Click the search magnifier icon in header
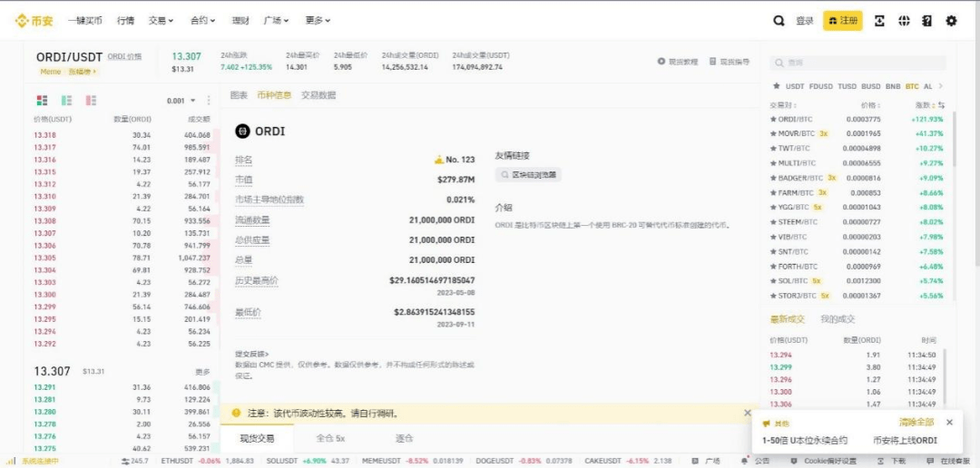Image resolution: width=980 pixels, height=468 pixels. coord(779,20)
